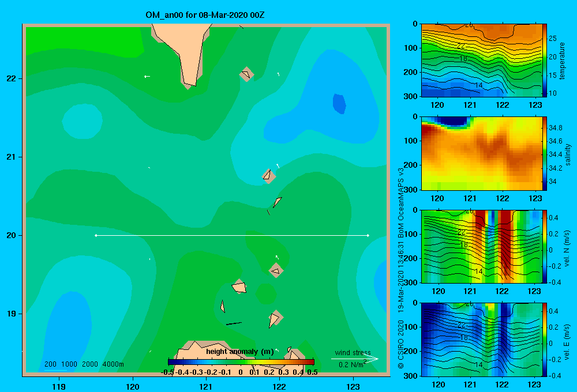
Task: Click the "vel. E (m/s)" axis label
Action: 567,341
